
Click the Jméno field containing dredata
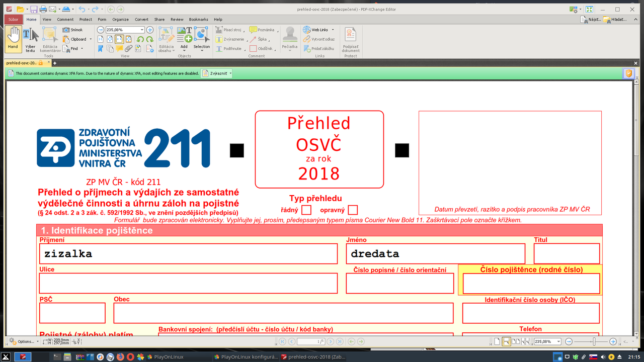(x=436, y=254)
